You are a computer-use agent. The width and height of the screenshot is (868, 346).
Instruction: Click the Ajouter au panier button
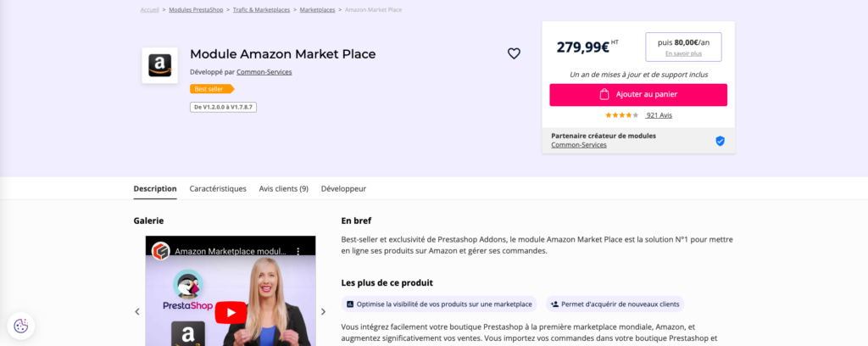click(637, 95)
